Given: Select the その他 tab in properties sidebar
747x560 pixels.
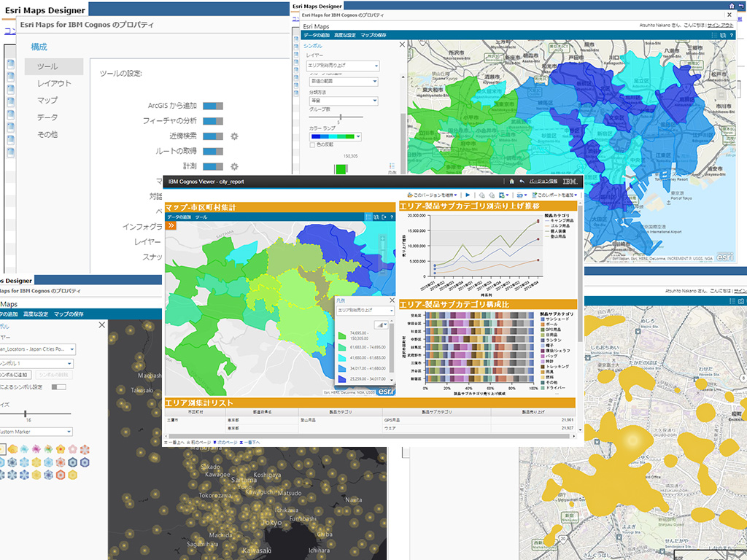Looking at the screenshot, I should tap(47, 135).
